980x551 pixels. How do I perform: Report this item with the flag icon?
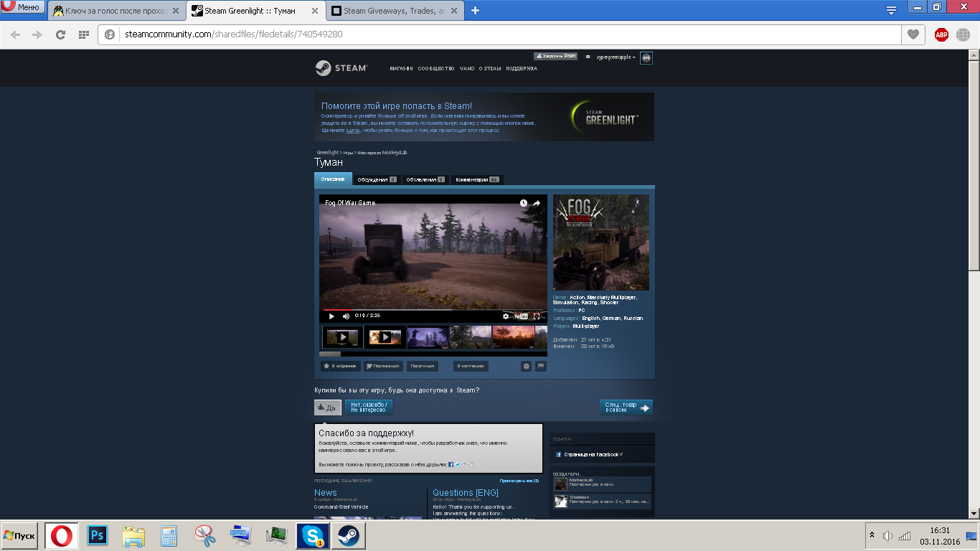541,366
